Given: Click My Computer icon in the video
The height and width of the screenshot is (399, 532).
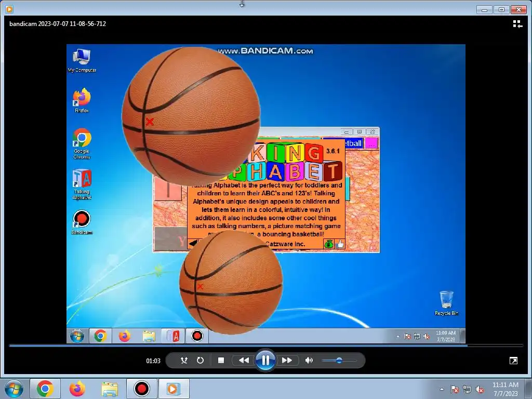Looking at the screenshot, I should coord(82,60).
